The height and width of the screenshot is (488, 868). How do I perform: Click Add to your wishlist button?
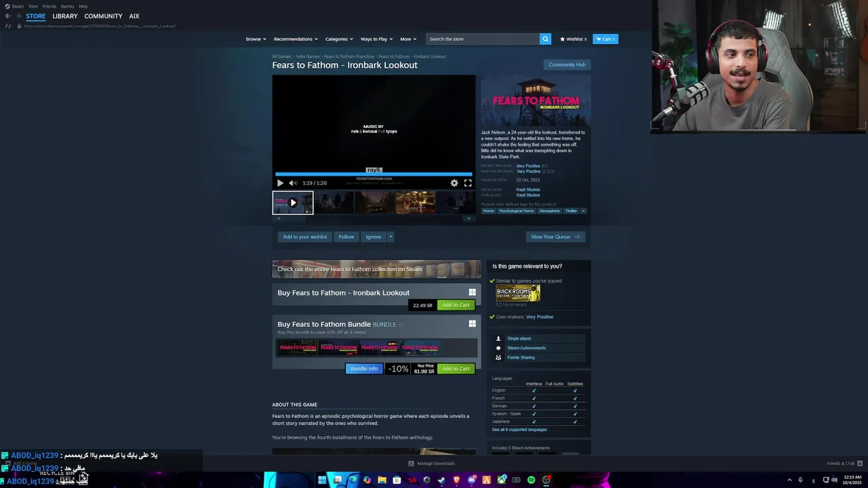304,237
